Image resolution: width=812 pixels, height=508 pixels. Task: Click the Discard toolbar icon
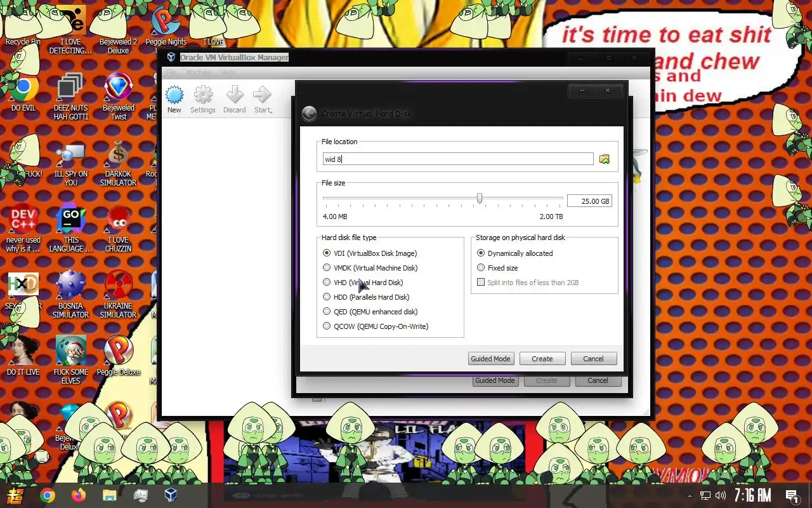[x=234, y=100]
